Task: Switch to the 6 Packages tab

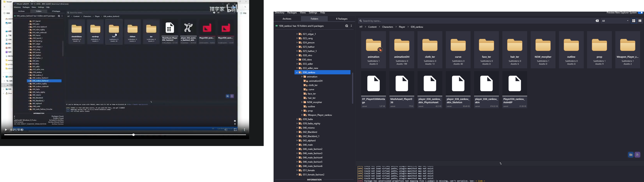Action: pos(342,19)
